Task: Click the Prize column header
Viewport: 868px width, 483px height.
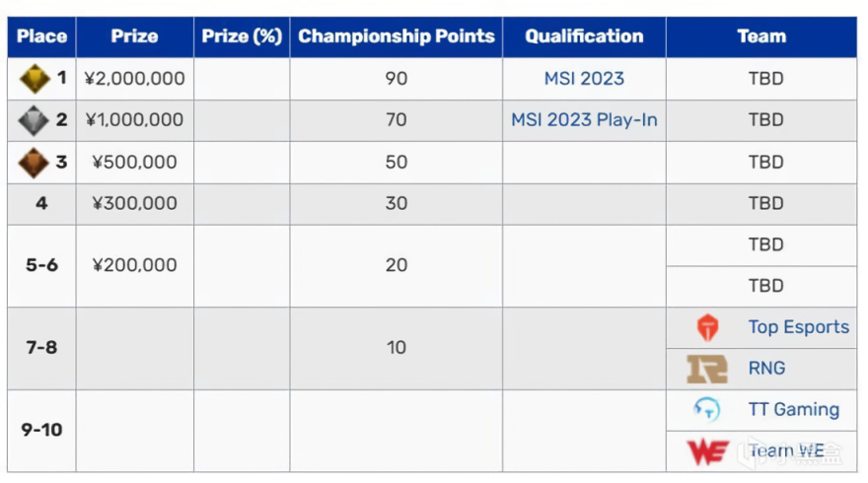Action: pyautogui.click(x=134, y=36)
